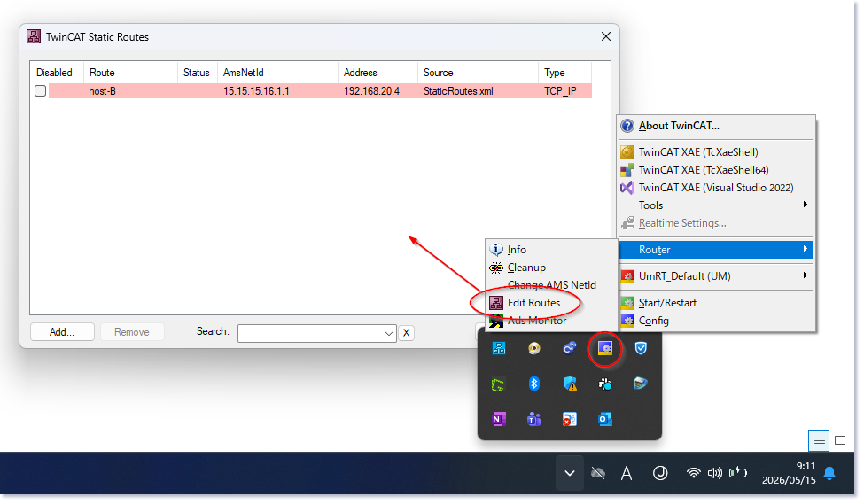
Task: Click the OneDrive not-signed-in cloud icon
Action: click(598, 473)
